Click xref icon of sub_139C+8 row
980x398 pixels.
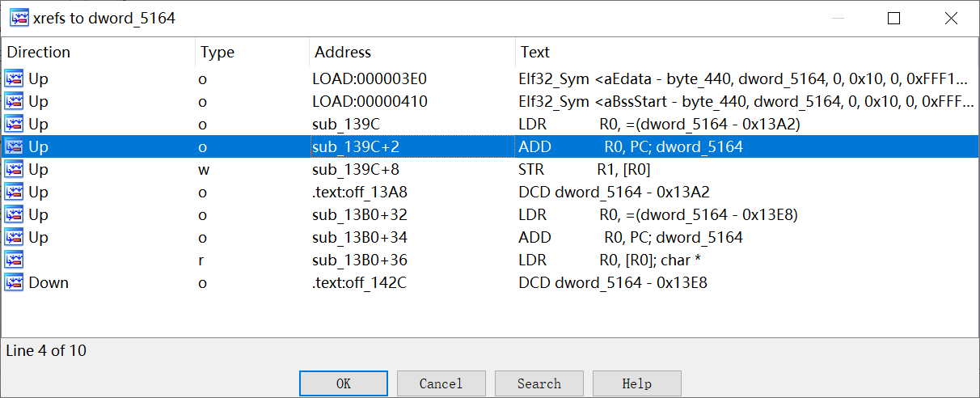[14, 170]
